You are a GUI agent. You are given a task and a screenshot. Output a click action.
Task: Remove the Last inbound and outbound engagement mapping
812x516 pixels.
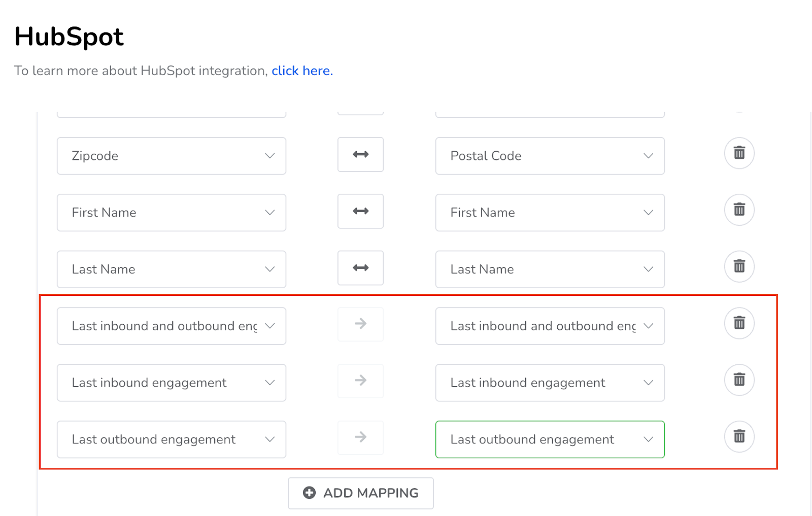(x=739, y=323)
